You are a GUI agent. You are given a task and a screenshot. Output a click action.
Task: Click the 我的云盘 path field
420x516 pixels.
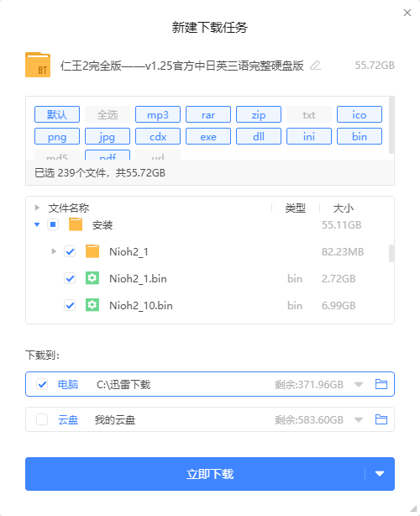point(115,419)
